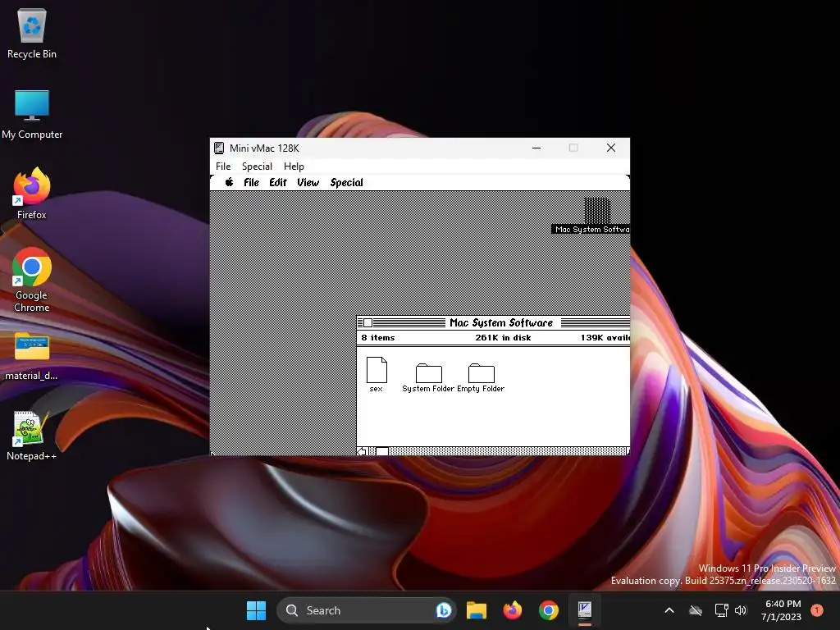Show hidden system tray icons
The height and width of the screenshot is (630, 840).
669,610
